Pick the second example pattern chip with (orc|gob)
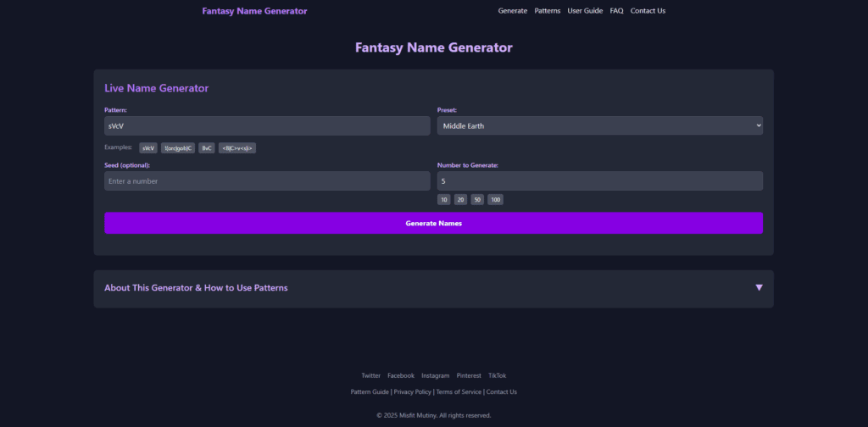 [179, 148]
